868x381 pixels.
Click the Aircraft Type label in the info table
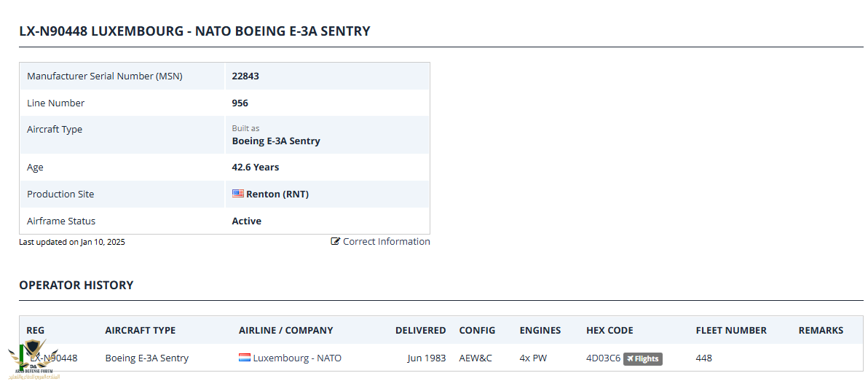pyautogui.click(x=54, y=130)
